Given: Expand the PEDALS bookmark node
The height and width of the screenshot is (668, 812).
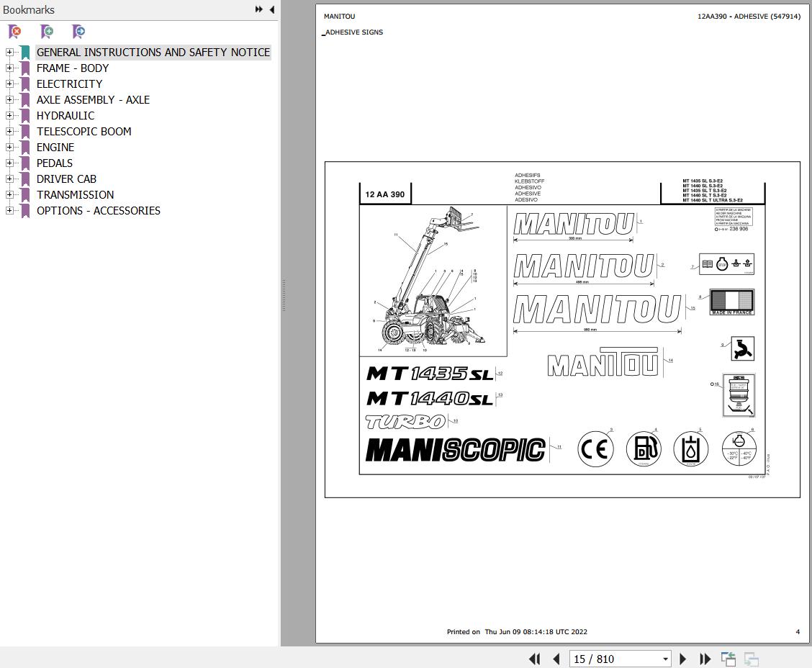Looking at the screenshot, I should pyautogui.click(x=9, y=163).
